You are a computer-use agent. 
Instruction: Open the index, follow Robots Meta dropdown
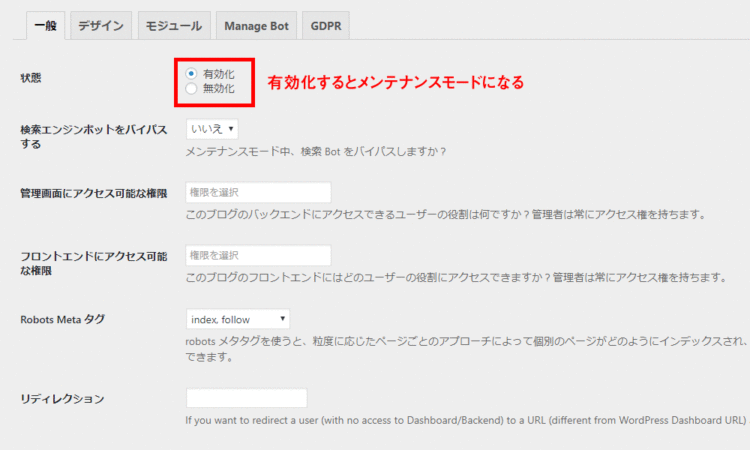238,319
